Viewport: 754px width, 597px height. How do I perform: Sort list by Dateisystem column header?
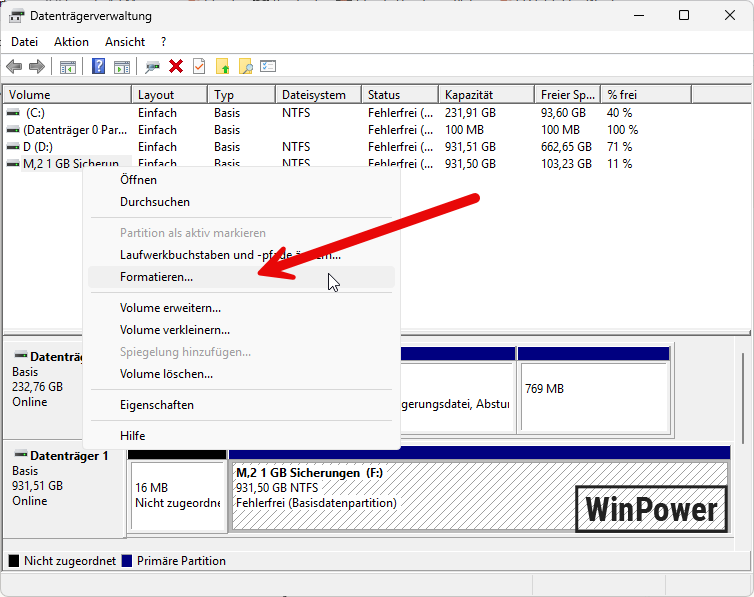point(313,95)
